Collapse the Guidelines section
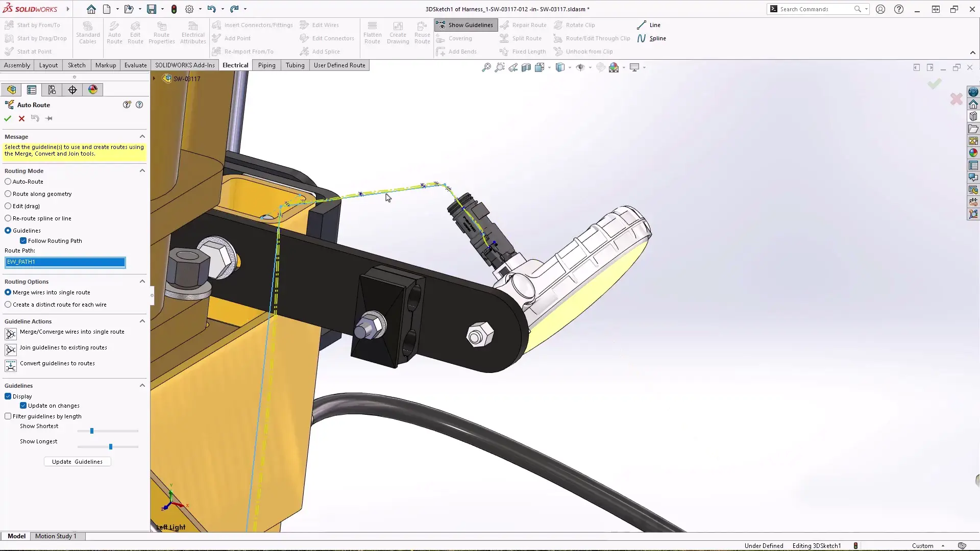980x551 pixels. point(142,385)
